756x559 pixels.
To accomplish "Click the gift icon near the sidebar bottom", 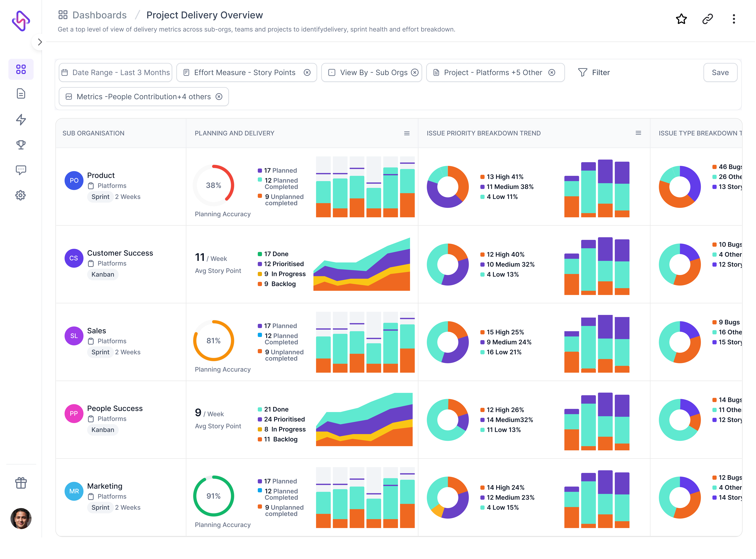I will [21, 483].
